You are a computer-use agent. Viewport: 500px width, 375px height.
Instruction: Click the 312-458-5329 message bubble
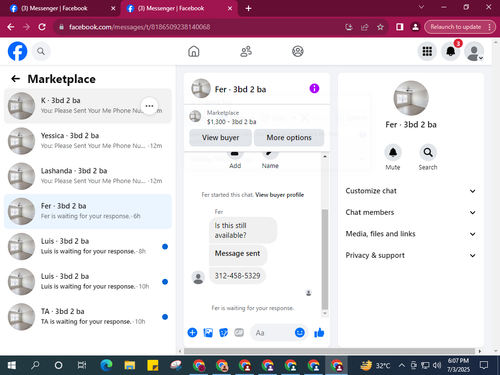coord(237,276)
